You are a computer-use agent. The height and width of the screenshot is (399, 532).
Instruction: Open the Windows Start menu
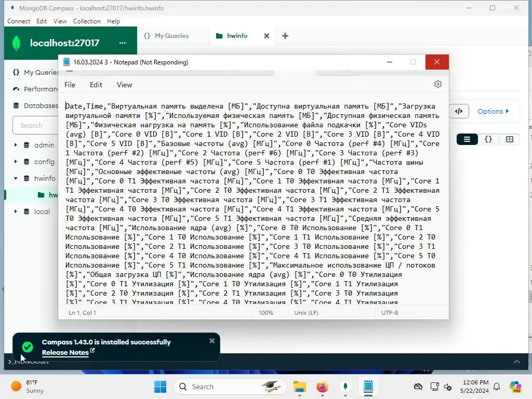click(x=160, y=387)
